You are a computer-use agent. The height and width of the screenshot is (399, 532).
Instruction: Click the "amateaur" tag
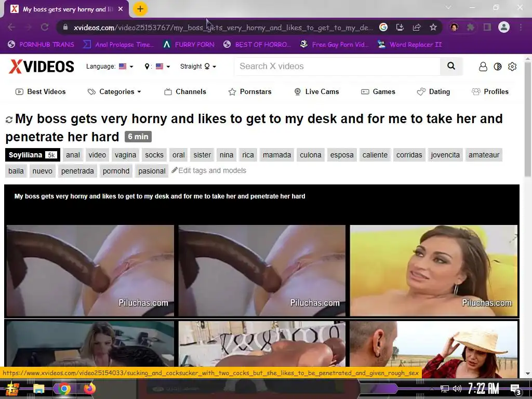(x=484, y=155)
